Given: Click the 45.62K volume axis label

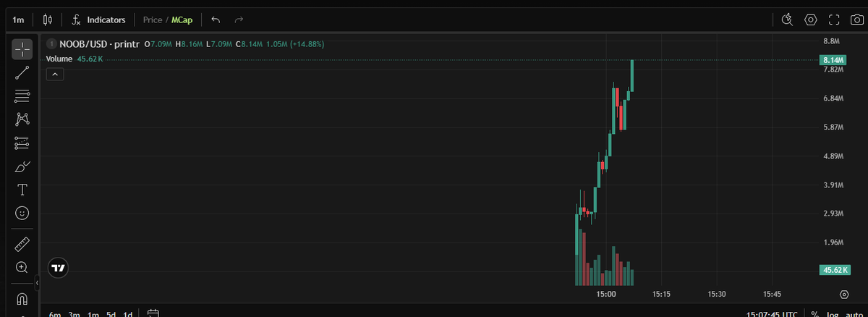Looking at the screenshot, I should point(833,270).
